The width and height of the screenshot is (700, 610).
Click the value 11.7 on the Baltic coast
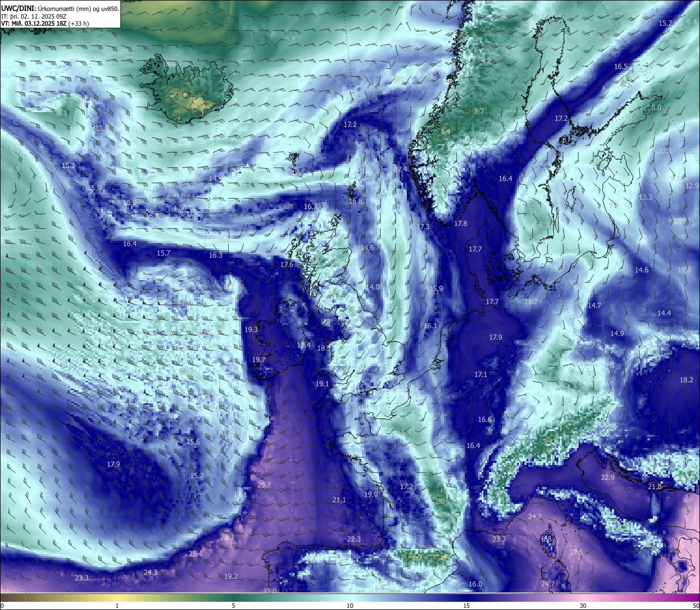coord(530,301)
